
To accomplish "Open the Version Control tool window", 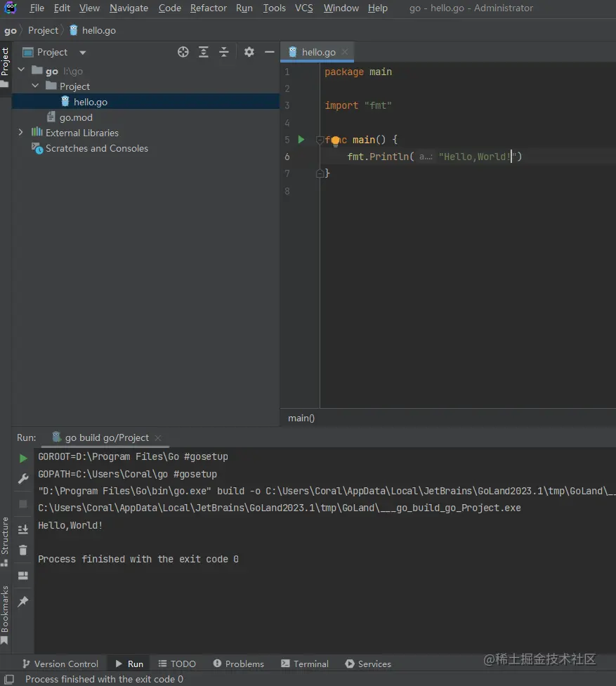I will pyautogui.click(x=60, y=664).
